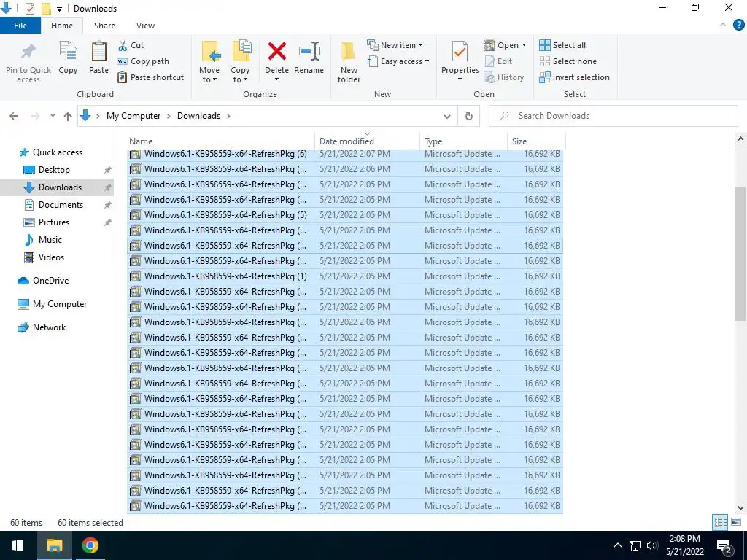Click Invert selection
Image resolution: width=747 pixels, height=560 pixels.
pyautogui.click(x=575, y=77)
